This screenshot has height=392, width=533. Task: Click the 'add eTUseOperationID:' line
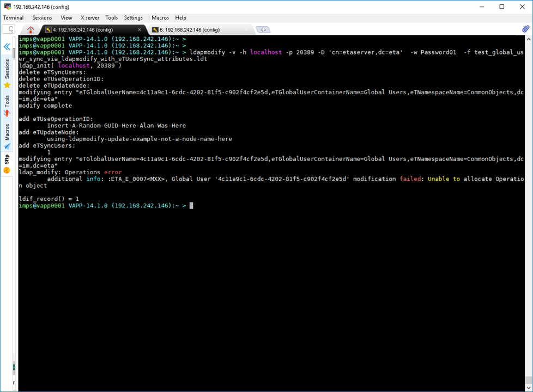(x=56, y=119)
